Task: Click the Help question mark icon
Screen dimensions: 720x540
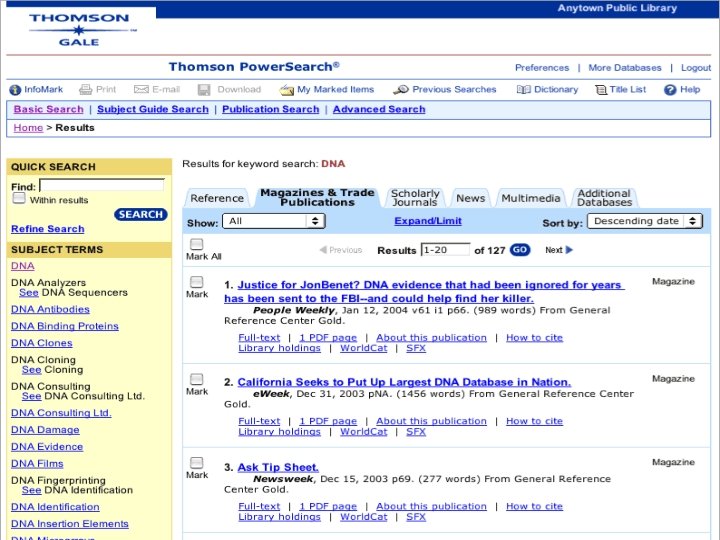Action: (670, 90)
